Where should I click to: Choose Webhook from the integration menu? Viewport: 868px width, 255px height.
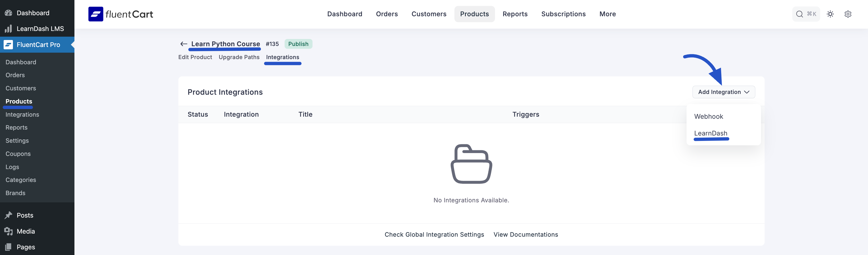709,117
